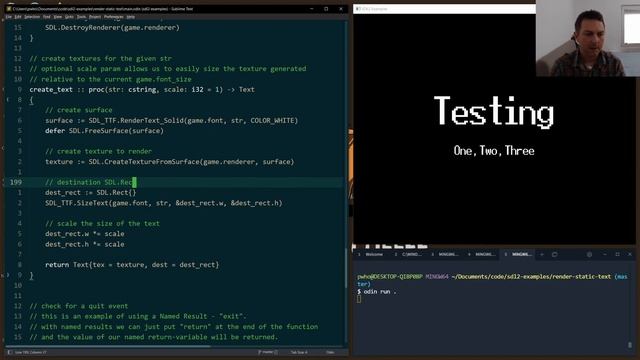This screenshot has height=360, width=640.
Task: Click the git branch master indicator
Action: click(267, 352)
